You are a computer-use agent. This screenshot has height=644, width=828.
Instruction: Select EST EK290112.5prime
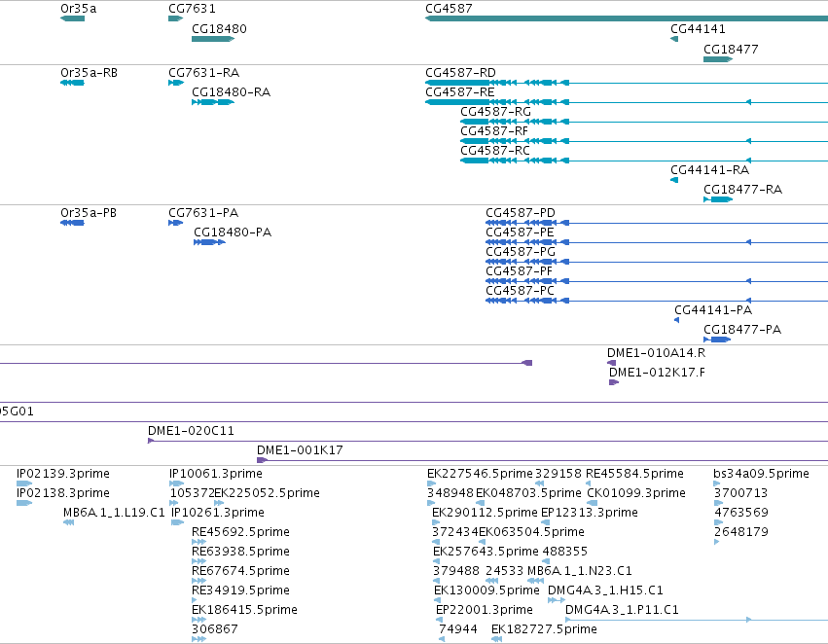(436, 522)
